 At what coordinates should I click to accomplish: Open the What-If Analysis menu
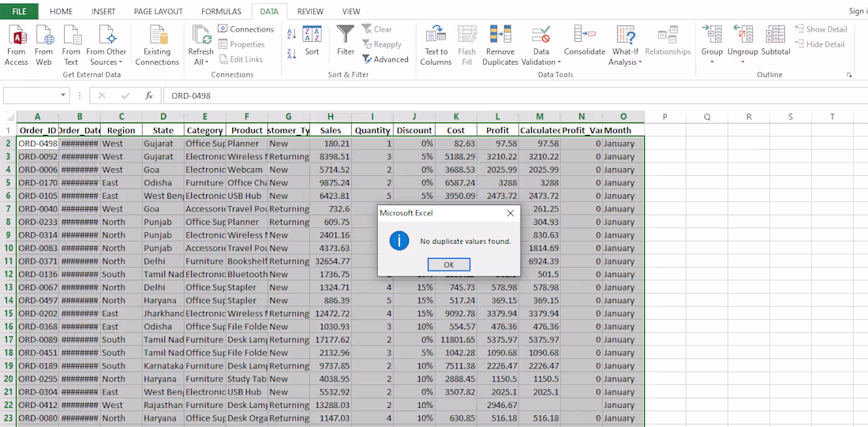point(625,46)
